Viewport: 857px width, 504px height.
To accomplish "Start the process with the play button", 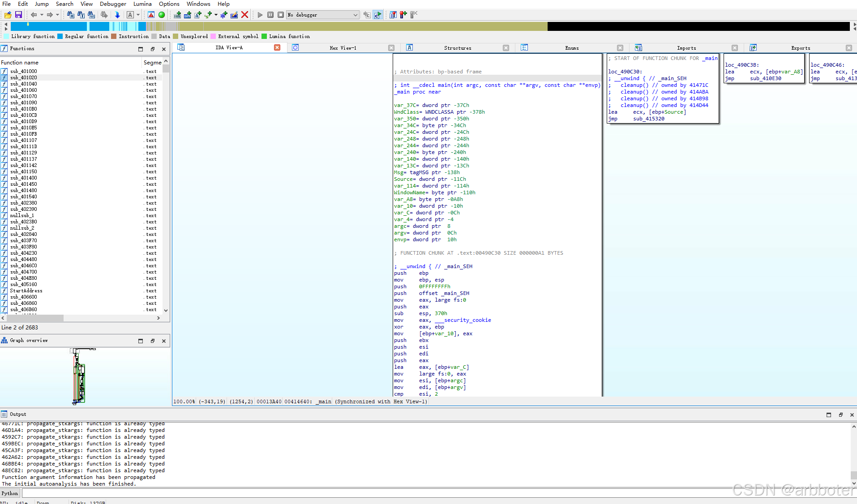I will (260, 15).
